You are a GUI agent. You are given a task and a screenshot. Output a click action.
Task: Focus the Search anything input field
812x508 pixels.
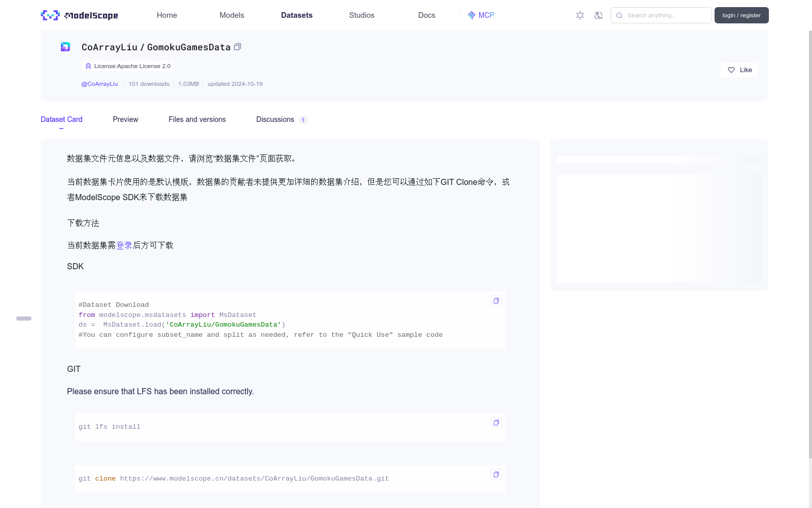coord(661,15)
